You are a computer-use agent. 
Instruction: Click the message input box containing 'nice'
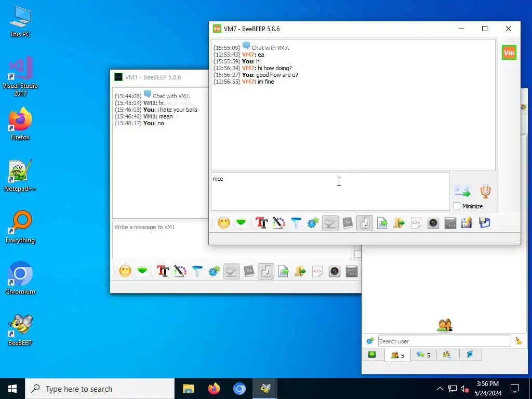[330, 192]
